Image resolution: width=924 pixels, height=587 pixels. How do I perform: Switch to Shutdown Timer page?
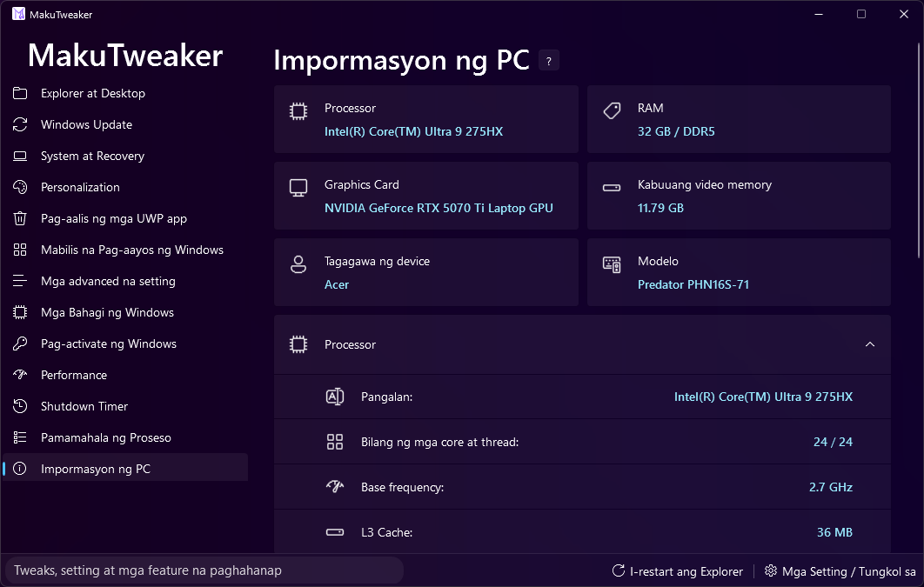pos(125,406)
